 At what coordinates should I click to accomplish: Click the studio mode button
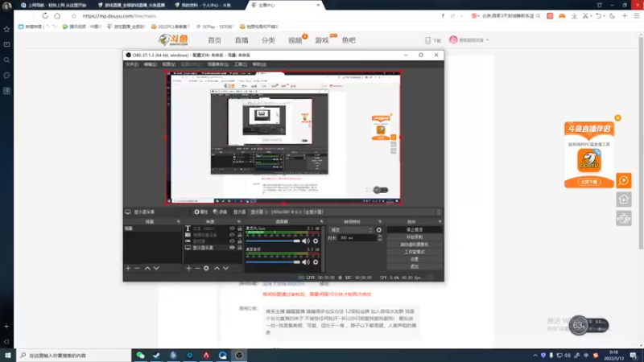[x=414, y=252]
